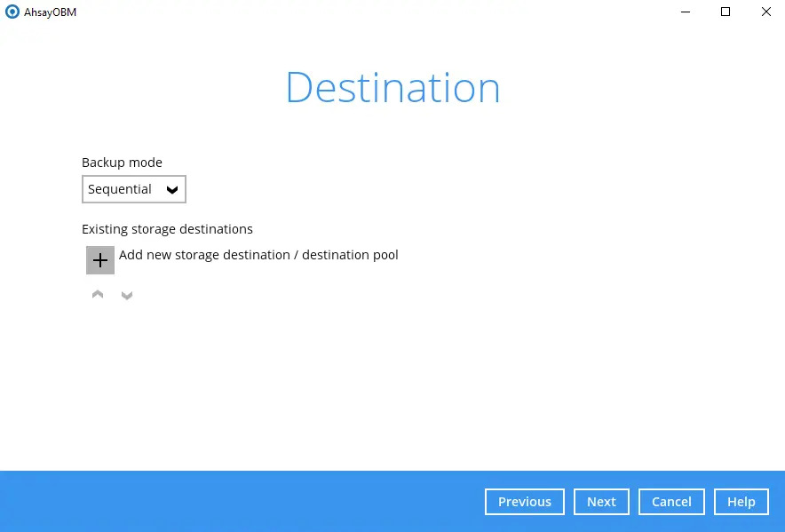Screen dimensions: 785x532
Task: Minimize the AhsayOBM window
Action: click(x=686, y=12)
